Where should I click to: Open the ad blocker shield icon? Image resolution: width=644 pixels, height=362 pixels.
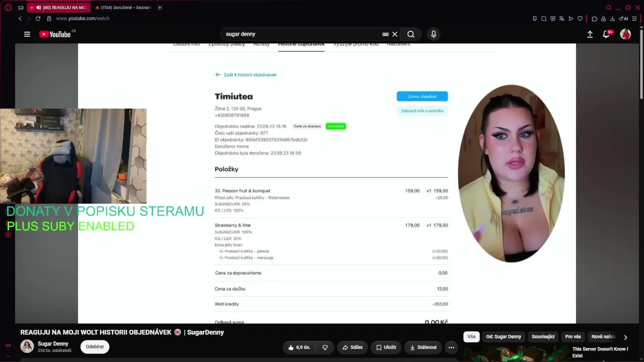click(553, 19)
